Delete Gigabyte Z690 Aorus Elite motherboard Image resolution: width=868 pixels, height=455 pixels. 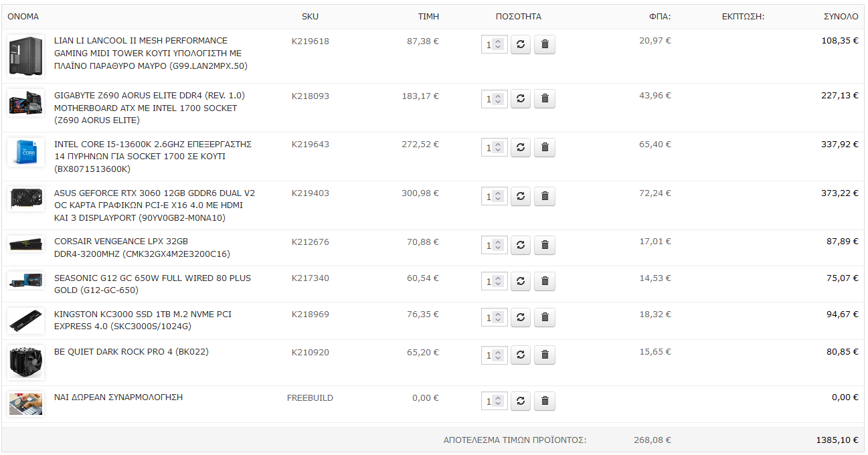(545, 99)
